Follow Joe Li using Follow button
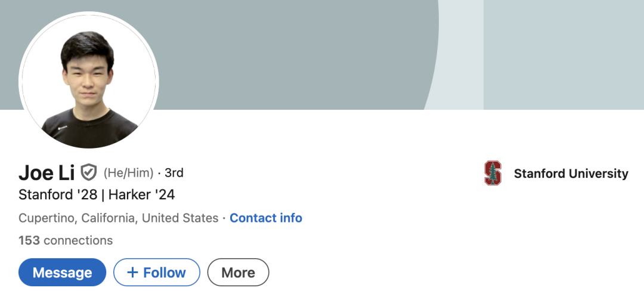The width and height of the screenshot is (644, 303). (156, 272)
